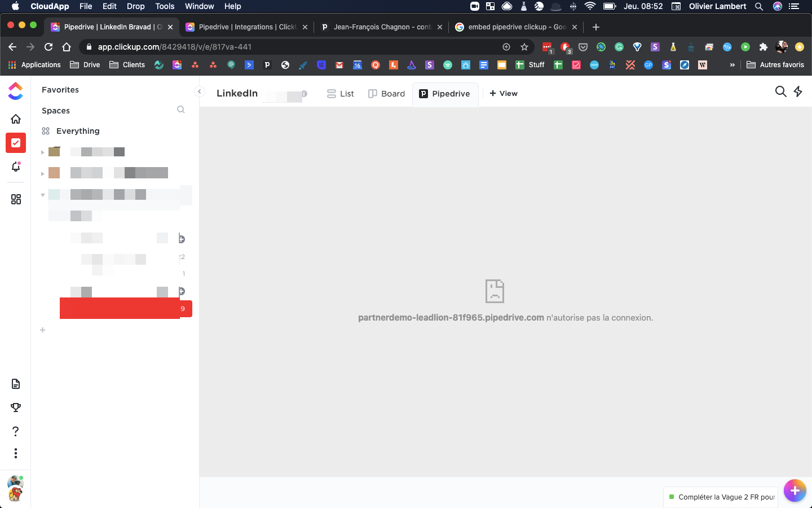812x508 pixels.
Task: Open the Apple menu
Action: point(15,6)
